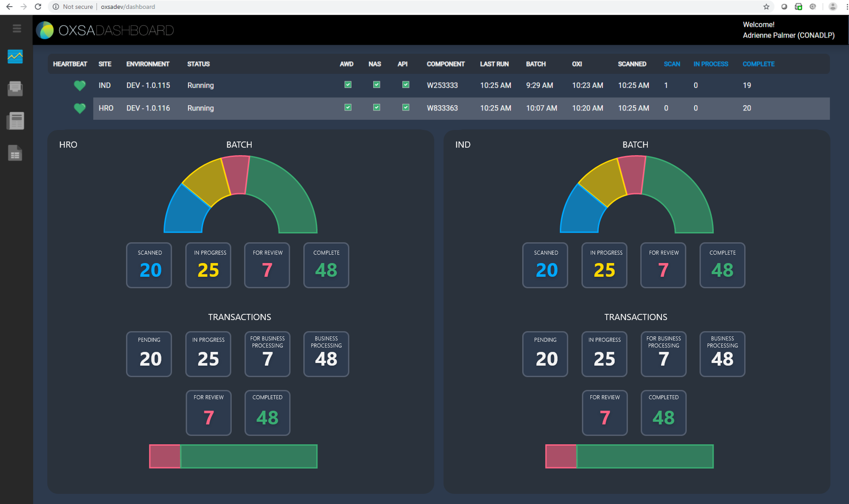The image size is (849, 504).
Task: Click the COMPLETE column header
Action: point(758,64)
